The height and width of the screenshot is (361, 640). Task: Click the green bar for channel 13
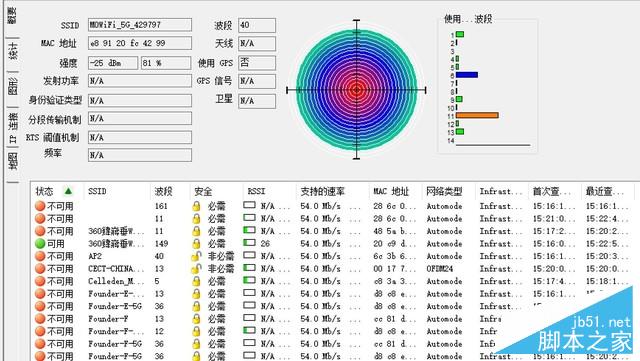click(x=460, y=131)
